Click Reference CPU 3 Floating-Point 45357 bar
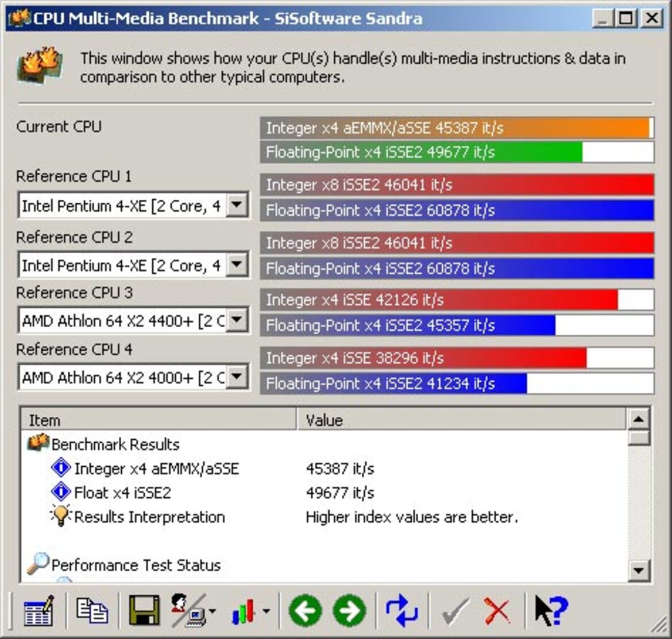Screen dimensions: 672x639 457,325
